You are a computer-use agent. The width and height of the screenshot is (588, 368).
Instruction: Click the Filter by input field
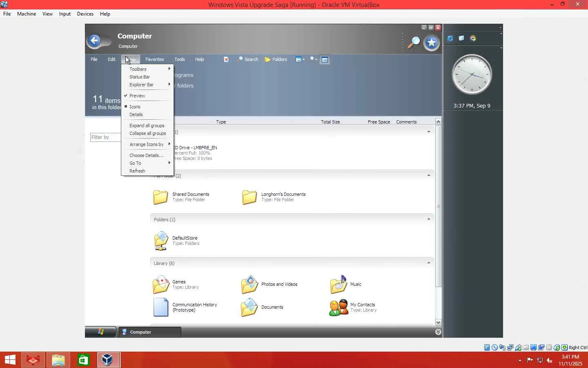pyautogui.click(x=106, y=137)
